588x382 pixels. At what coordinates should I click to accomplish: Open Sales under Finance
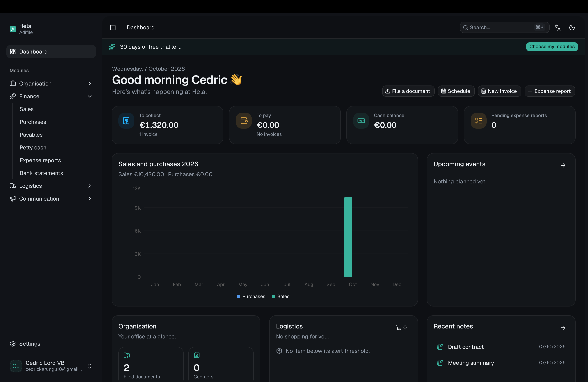coord(26,109)
